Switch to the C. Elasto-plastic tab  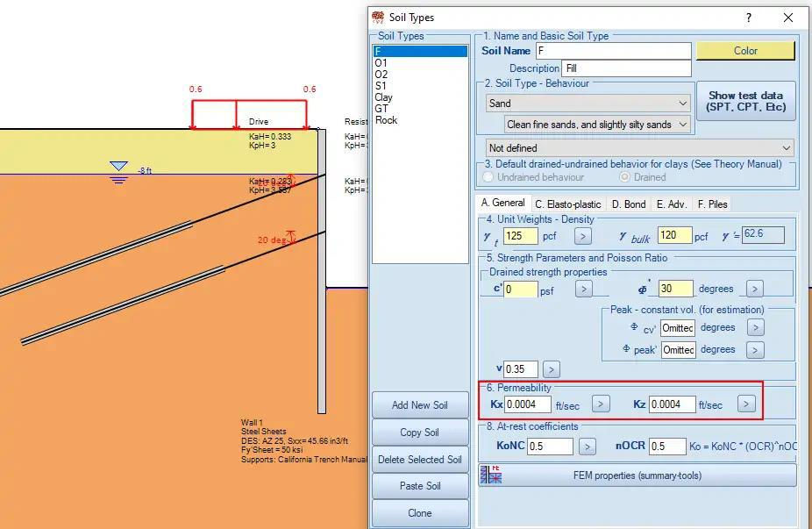tap(568, 204)
